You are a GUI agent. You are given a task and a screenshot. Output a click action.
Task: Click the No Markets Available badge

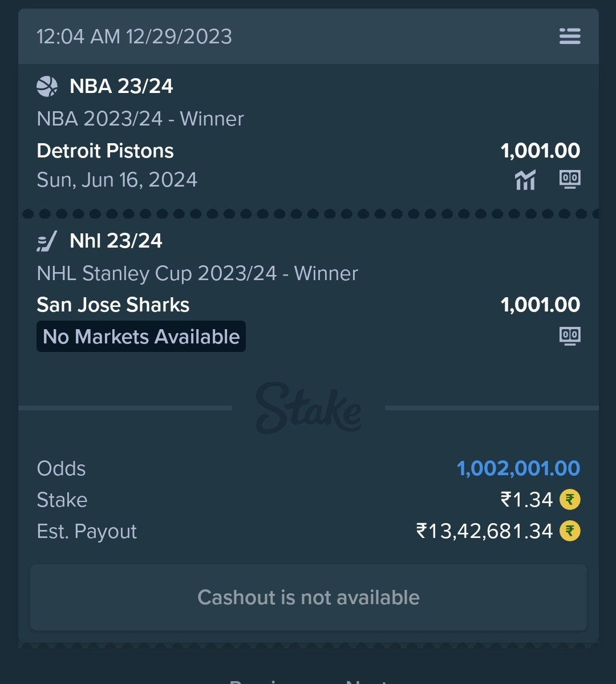pos(141,337)
